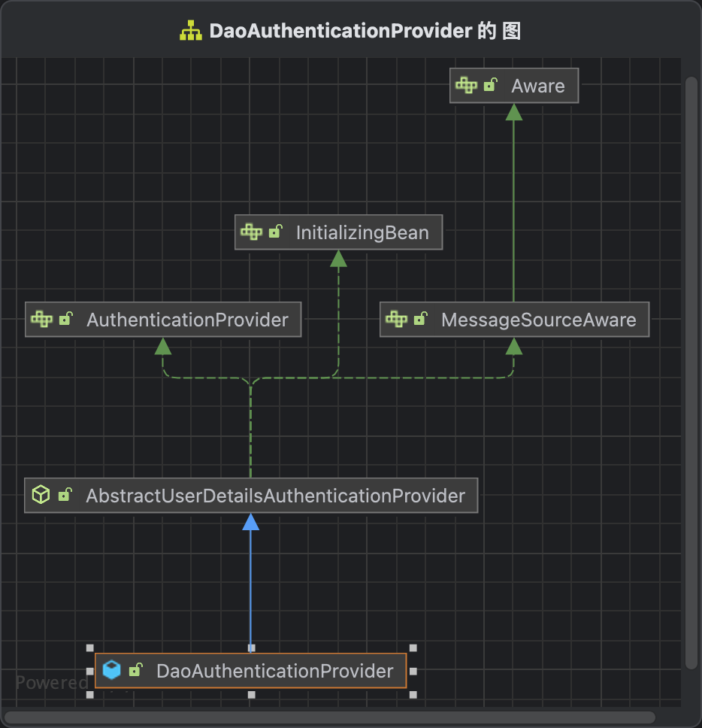Toggle the visibility lock on MessageSourceAware
The height and width of the screenshot is (728, 702).
tap(421, 319)
